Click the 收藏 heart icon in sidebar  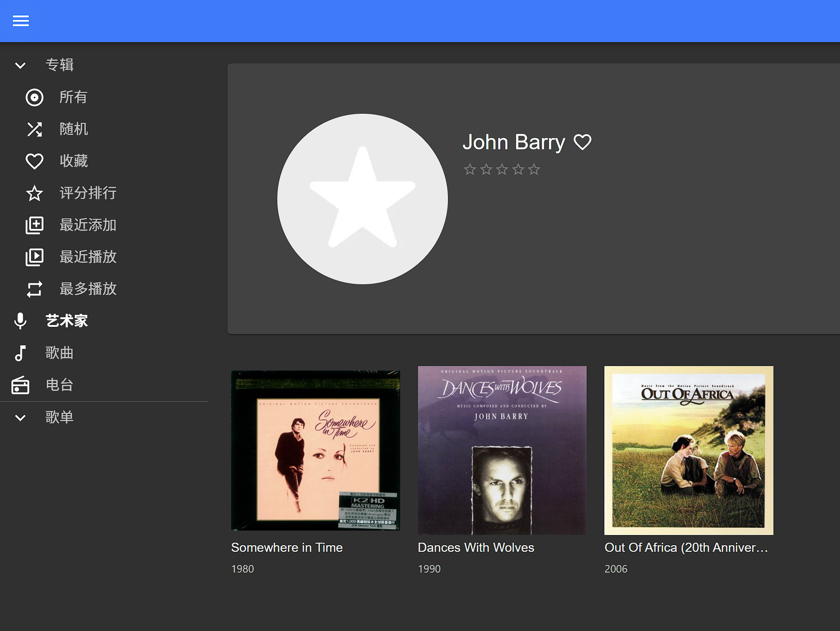35,161
